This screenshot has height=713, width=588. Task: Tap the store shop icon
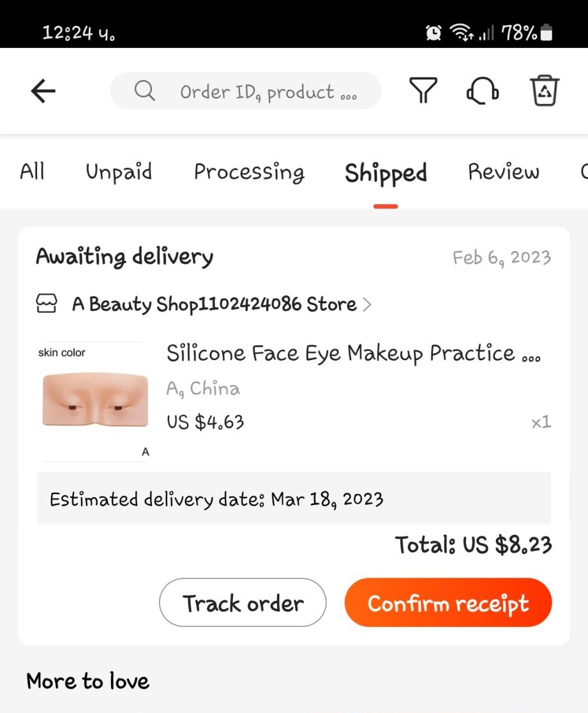click(x=47, y=304)
